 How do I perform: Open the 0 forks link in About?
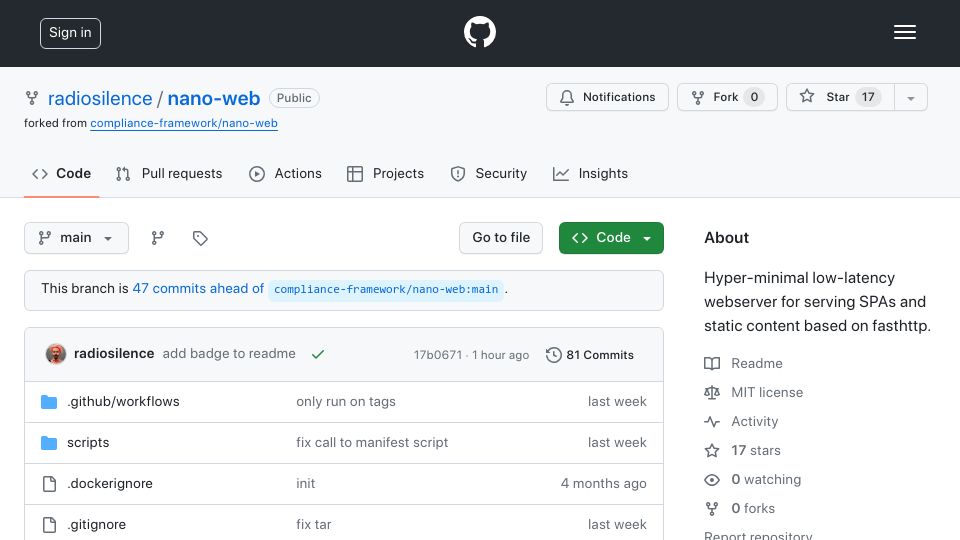740,508
